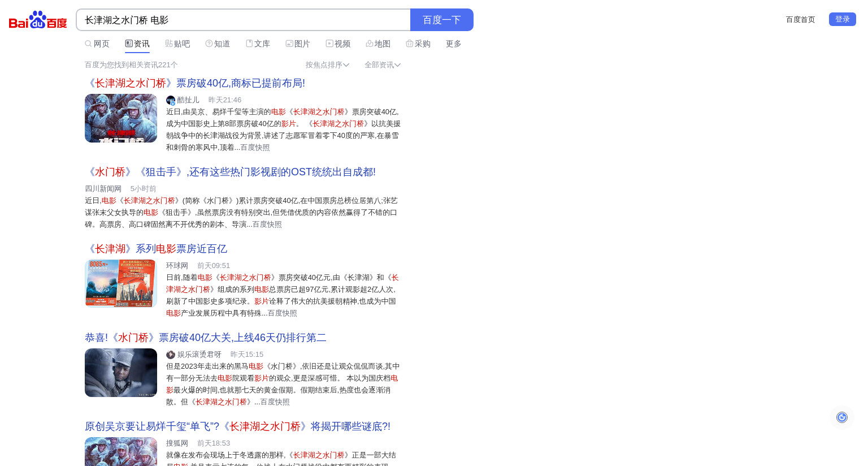Click the 酷扯儿 source name
The width and height of the screenshot is (868, 466).
[x=188, y=100]
